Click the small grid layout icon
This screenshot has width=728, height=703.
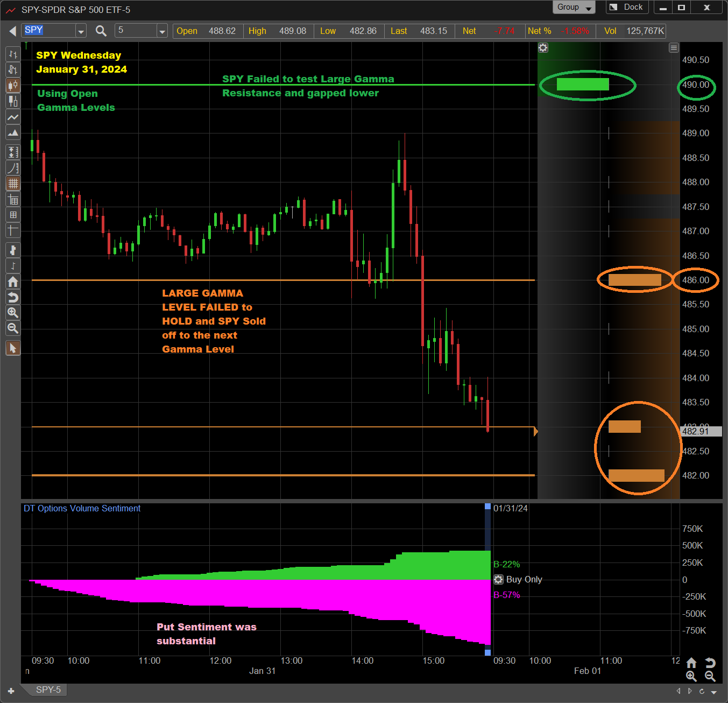pos(13,215)
